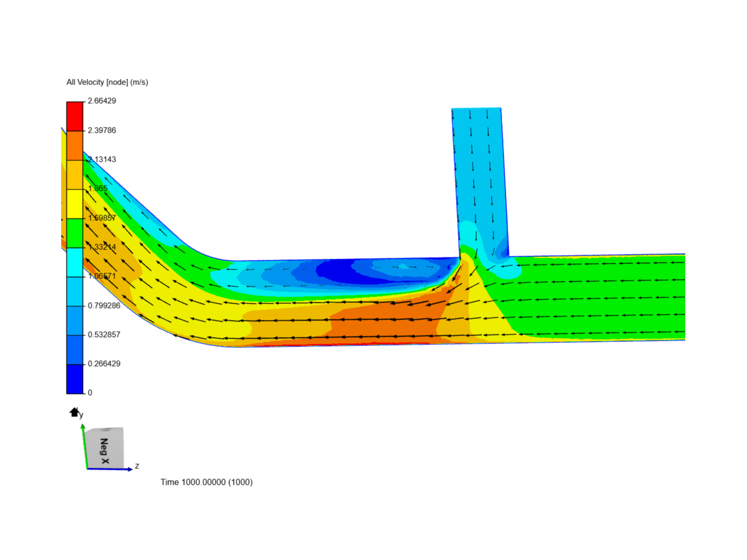Pick the yellow legend color band
Image resolution: width=747 pixels, height=560 pixels.
tap(75, 204)
